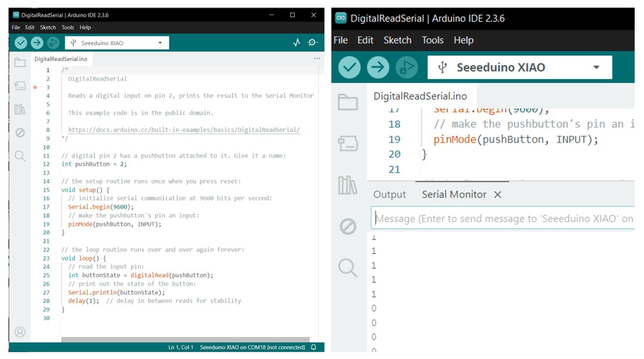The width and height of the screenshot is (644, 359).
Task: Click the horizontal scrollbar under the editor
Action: point(185,340)
